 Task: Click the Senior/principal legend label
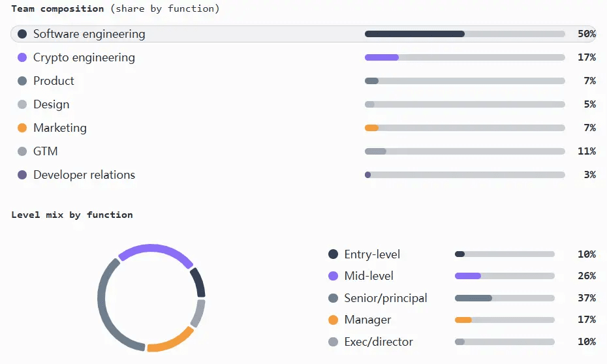click(386, 298)
